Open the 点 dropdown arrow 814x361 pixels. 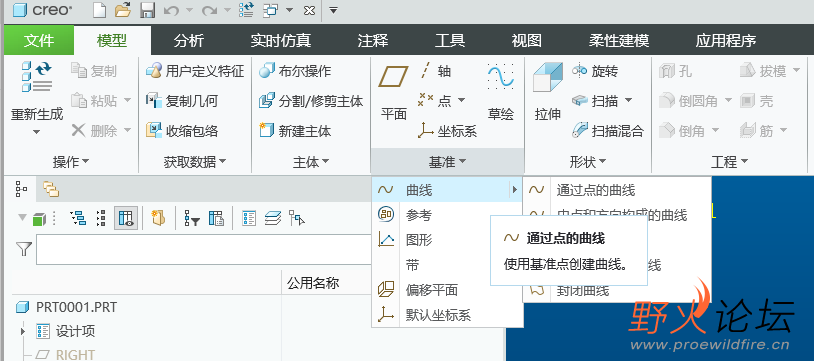[461, 101]
